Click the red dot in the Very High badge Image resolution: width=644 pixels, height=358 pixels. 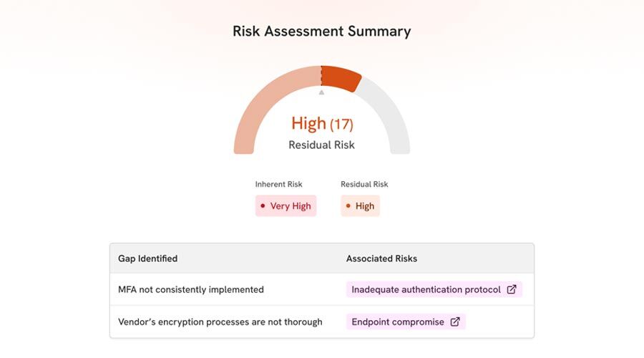[x=263, y=206]
